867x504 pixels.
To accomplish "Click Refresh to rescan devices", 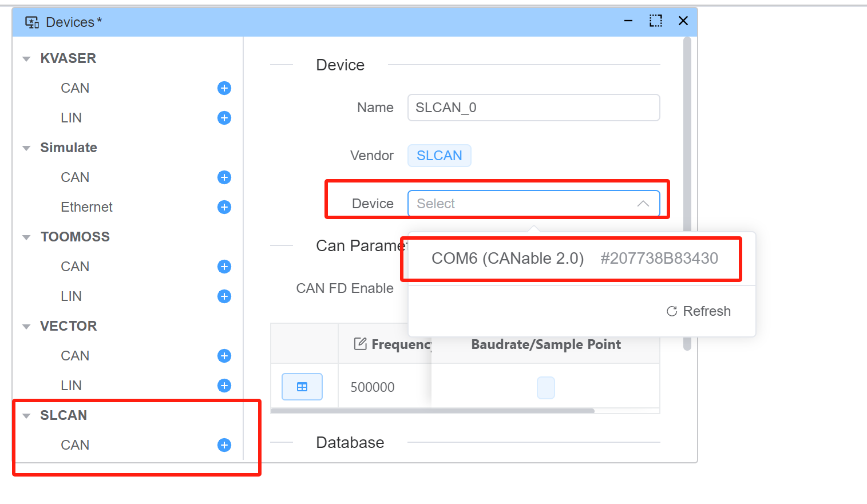I will [698, 311].
